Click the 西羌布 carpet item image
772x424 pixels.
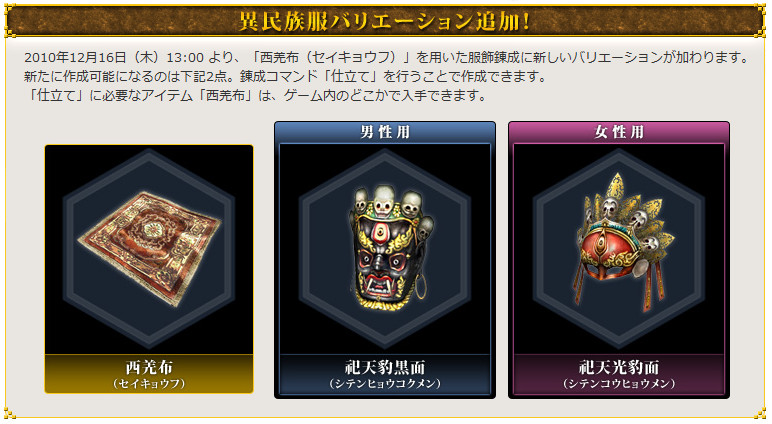[149, 248]
